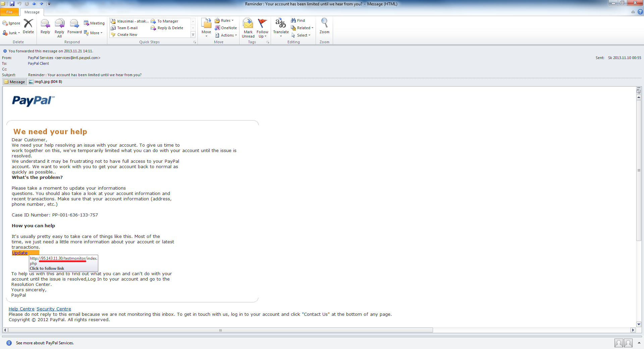Viewport: 644px width, 349px height.
Task: Go to previous item with up arrow
Action: (34, 4)
